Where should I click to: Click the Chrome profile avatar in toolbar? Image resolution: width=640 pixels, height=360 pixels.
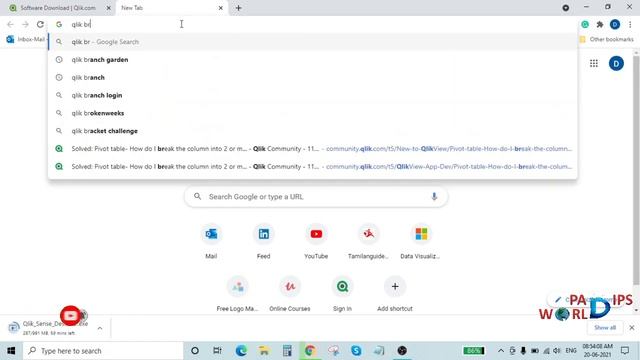point(615,24)
